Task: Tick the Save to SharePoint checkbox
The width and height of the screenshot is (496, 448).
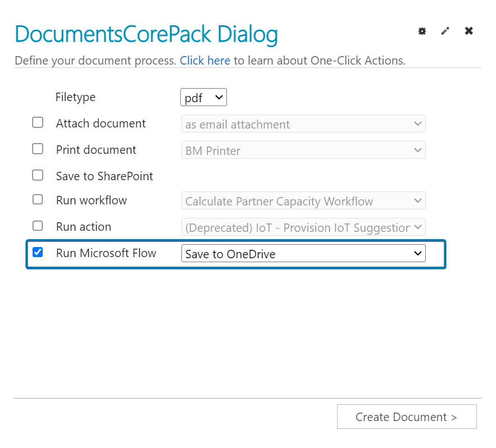Action: pyautogui.click(x=38, y=175)
